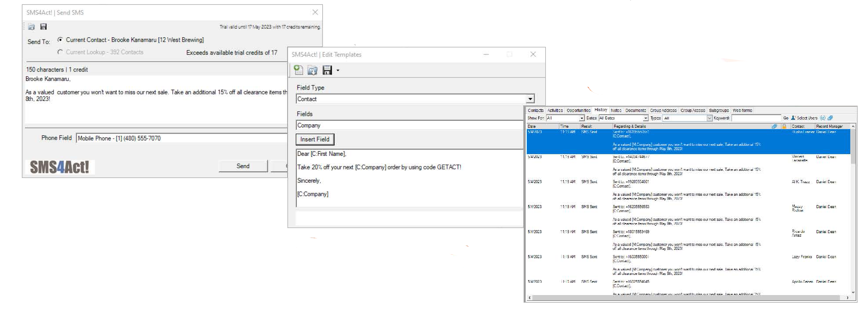Sort by the Record Manager column header

click(x=832, y=126)
